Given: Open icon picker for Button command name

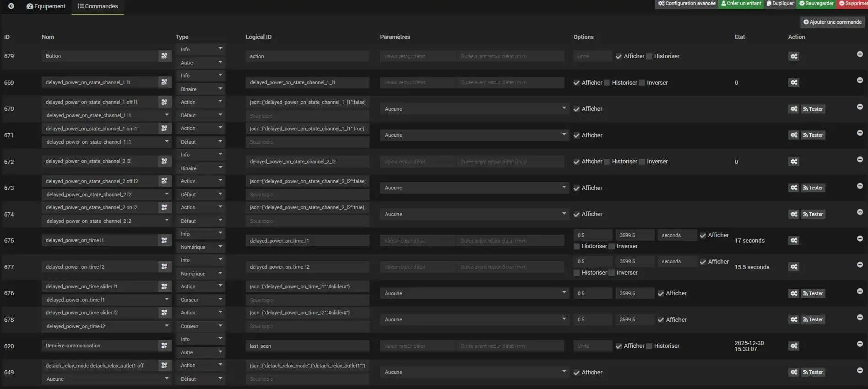Looking at the screenshot, I should coord(164,56).
